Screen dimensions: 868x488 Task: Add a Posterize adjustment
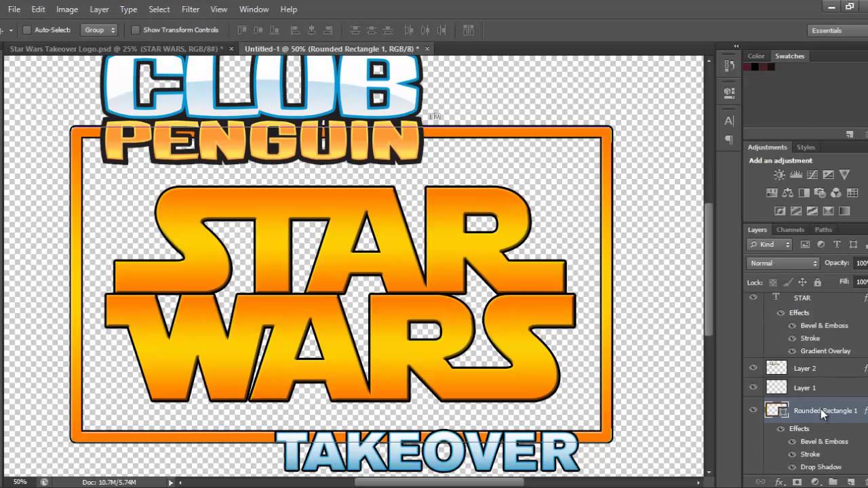(796, 211)
